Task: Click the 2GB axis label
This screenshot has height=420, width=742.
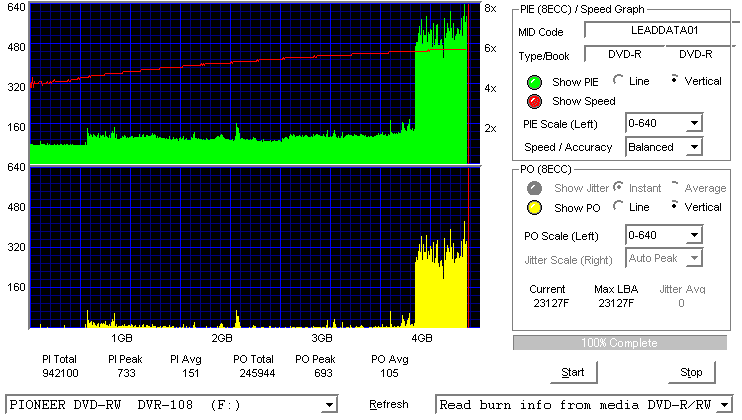Action: pos(221,338)
